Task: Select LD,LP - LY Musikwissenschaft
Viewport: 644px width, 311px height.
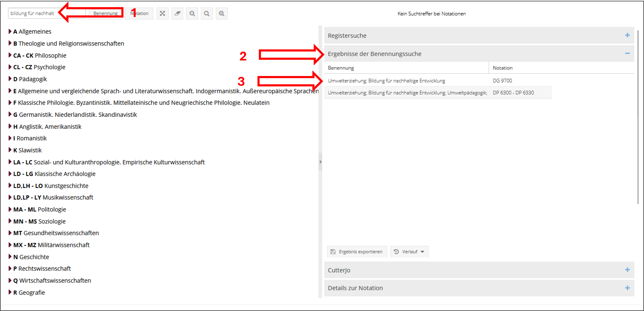Action: (53, 197)
